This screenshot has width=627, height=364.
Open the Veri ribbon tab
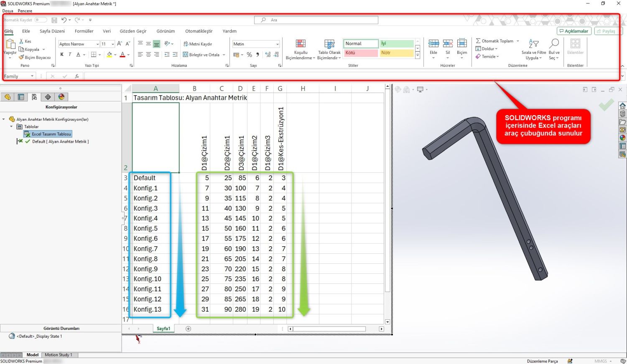click(x=107, y=31)
